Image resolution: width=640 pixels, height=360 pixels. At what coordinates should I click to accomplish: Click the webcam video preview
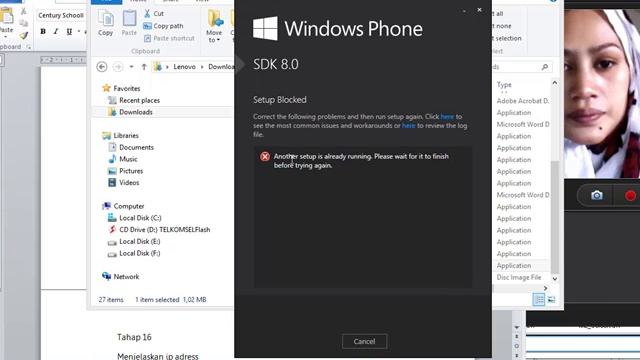pyautogui.click(x=602, y=94)
